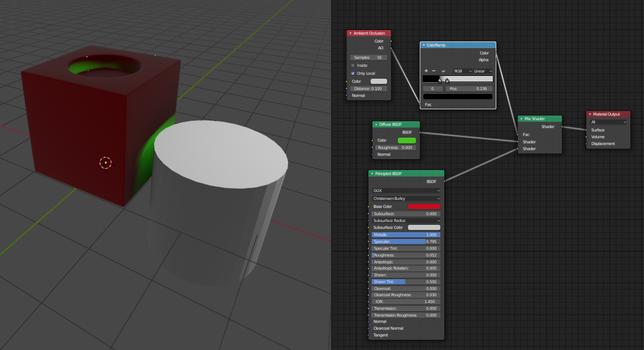Click the Clearcoat Roughness slider
The image size is (644, 350).
pos(406,295)
